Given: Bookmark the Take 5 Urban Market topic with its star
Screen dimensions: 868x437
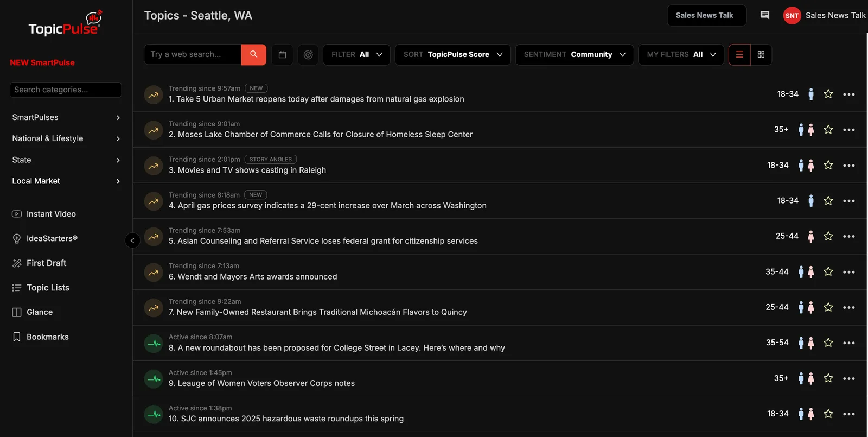Looking at the screenshot, I should click(828, 94).
